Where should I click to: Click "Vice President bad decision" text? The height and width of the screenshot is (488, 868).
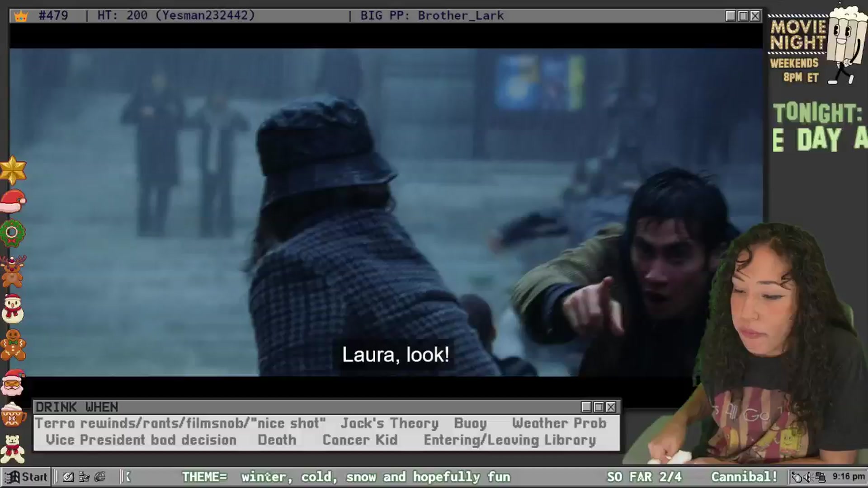[x=141, y=440]
